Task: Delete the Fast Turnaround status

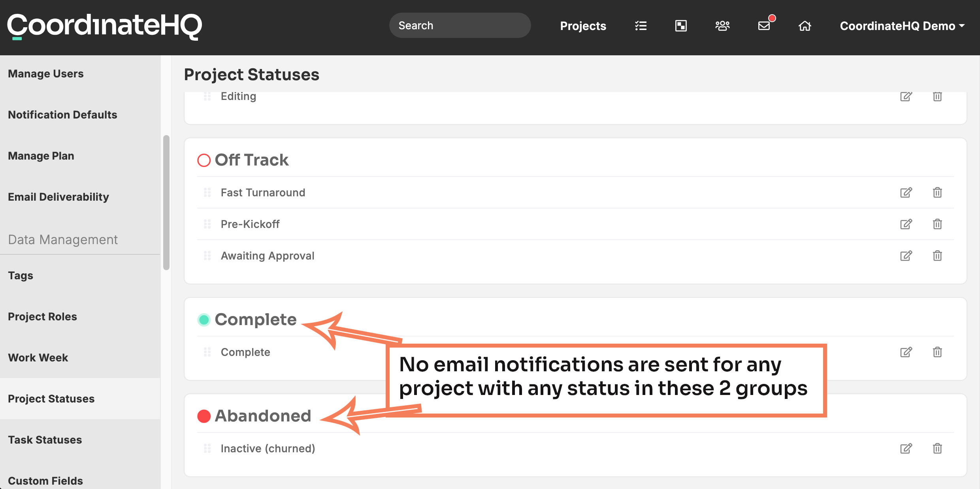Action: pos(937,192)
